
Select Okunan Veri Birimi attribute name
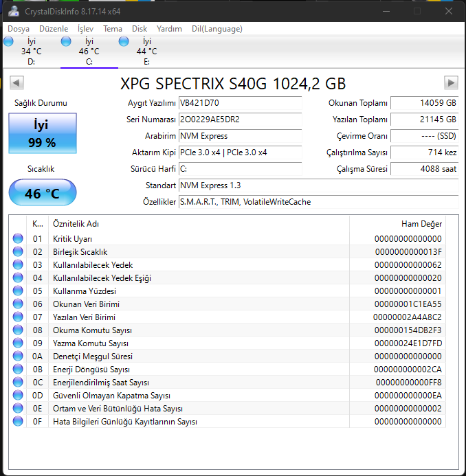pos(86,304)
